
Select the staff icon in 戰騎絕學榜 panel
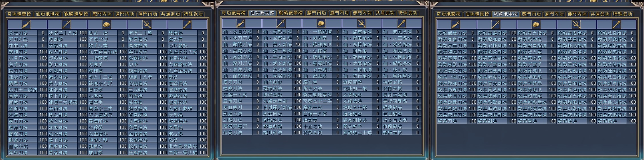coord(616,24)
